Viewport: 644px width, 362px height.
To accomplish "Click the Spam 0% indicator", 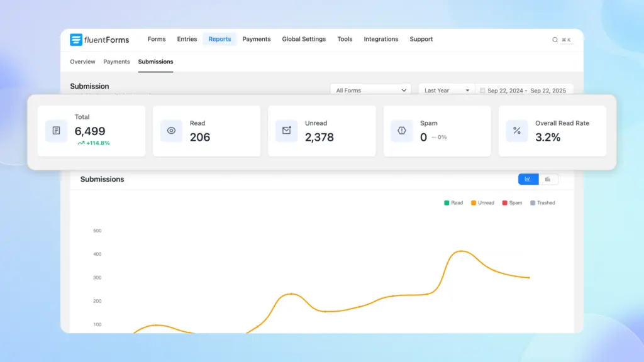I will [440, 137].
